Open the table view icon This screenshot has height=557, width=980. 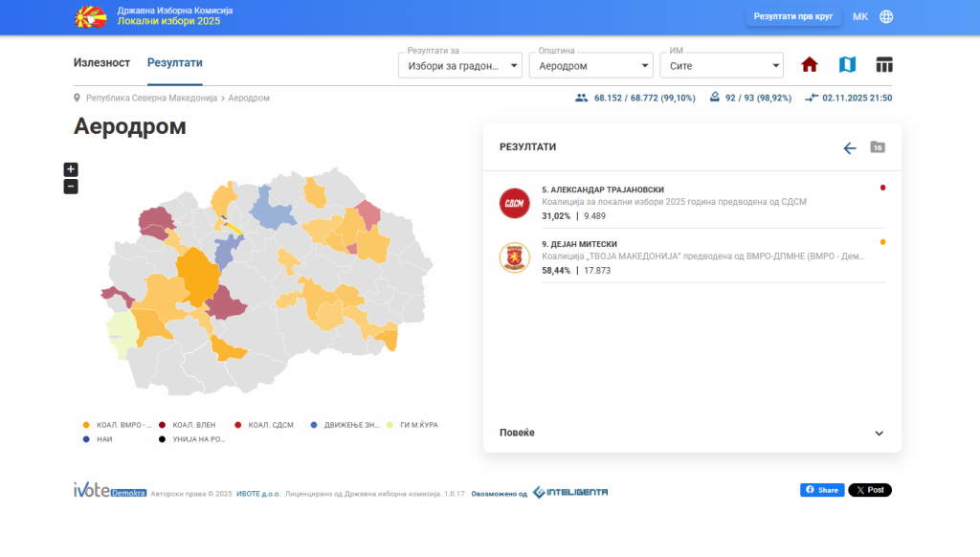point(884,65)
